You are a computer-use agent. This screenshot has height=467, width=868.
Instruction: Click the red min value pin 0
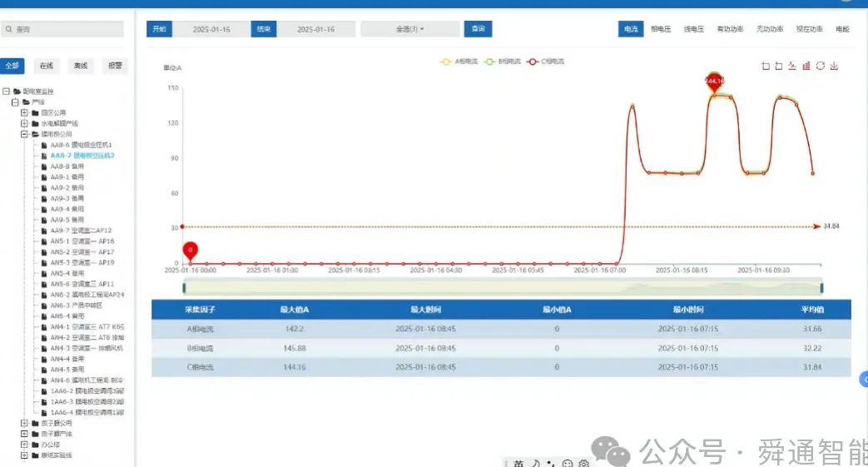click(191, 251)
